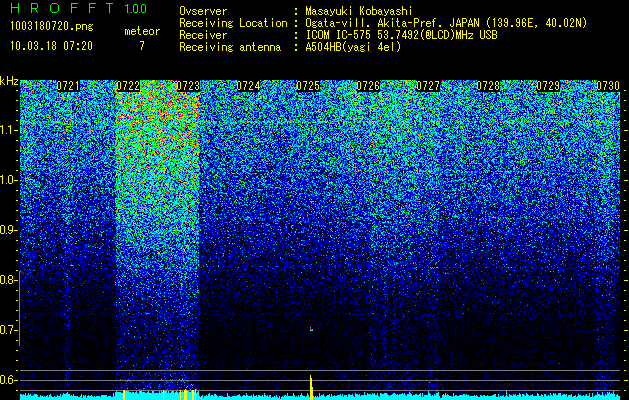Click the Ogata-vill. Akita-Pref. JAPAN location text
The image size is (629, 400).
coord(446,23)
